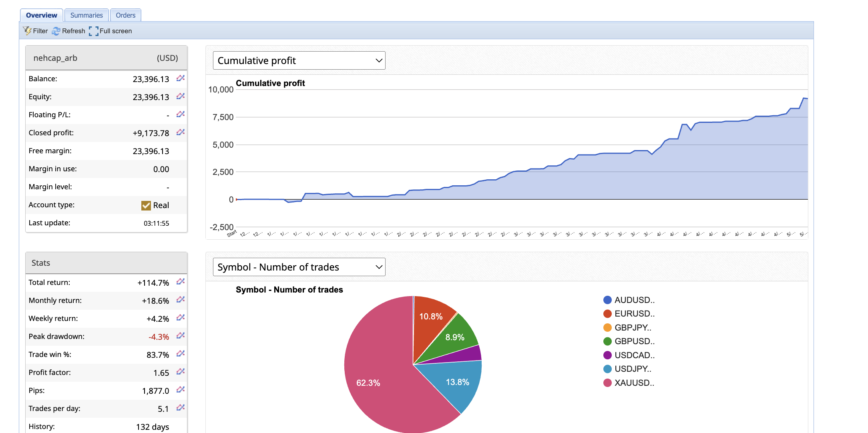Click chart icon next to Trades per day

coord(181,408)
